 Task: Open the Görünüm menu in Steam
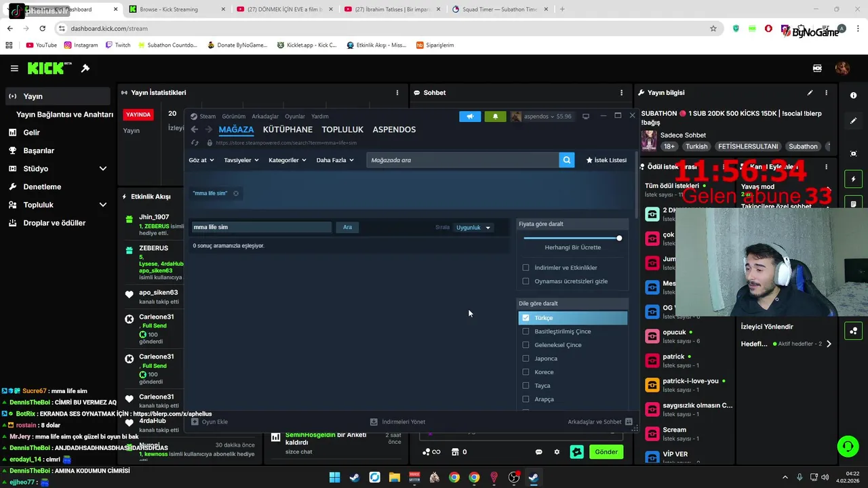[x=234, y=117]
